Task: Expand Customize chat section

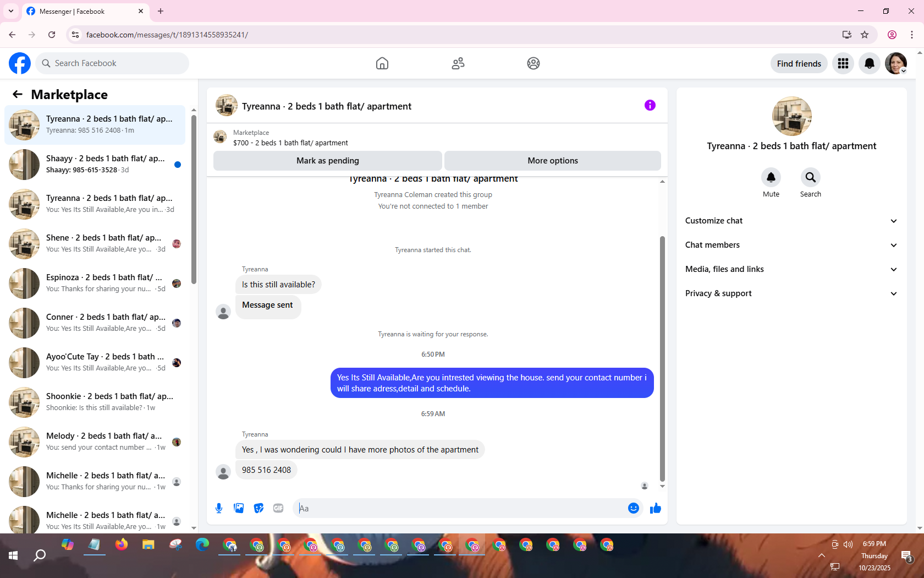Action: pos(791,221)
